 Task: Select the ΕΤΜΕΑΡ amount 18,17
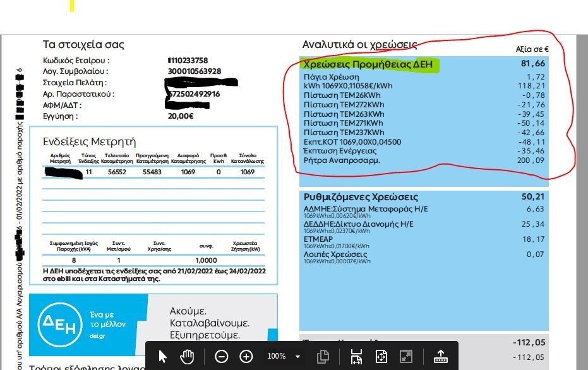[534, 239]
